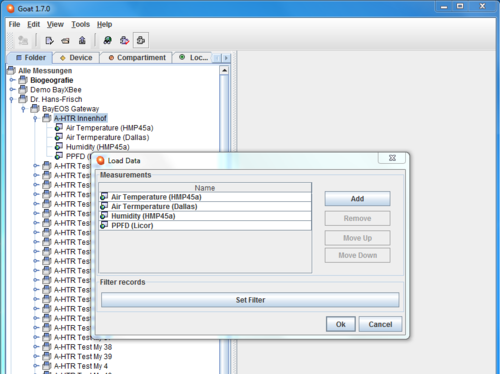Screen dimensions: 500x374
Task: Close the Load Data dialog with X
Action: tap(392, 158)
